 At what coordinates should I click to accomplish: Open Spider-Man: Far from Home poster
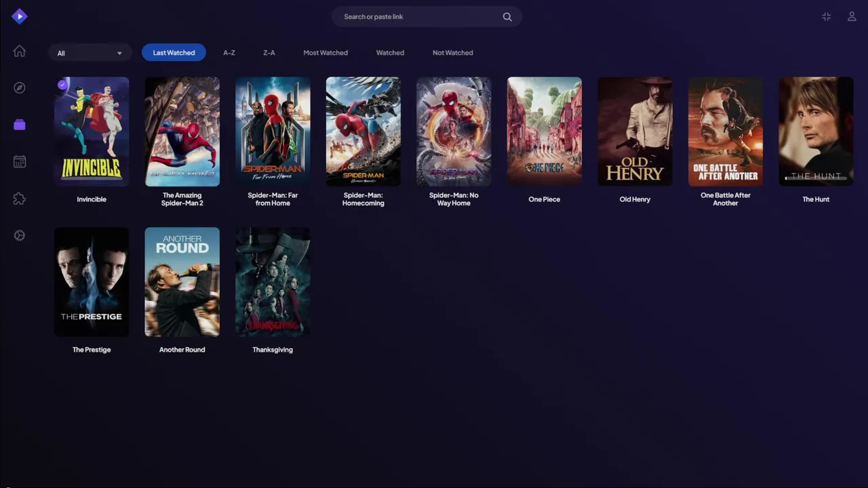(273, 131)
